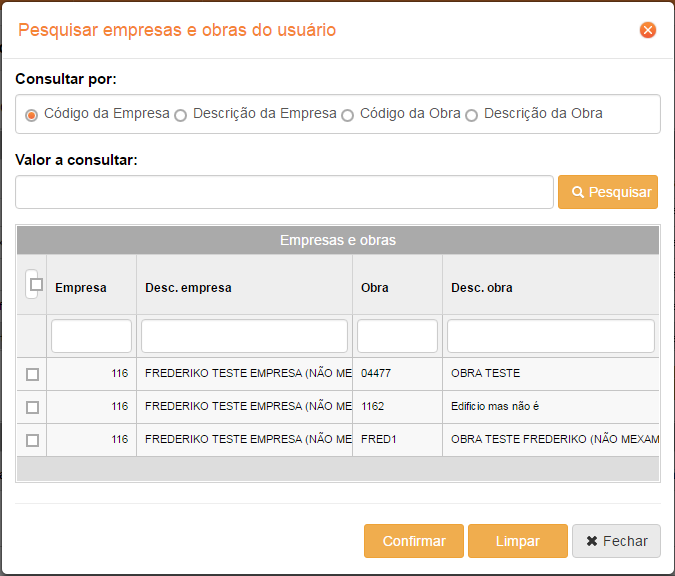
Task: Close dialog with orange X icon
Action: pyautogui.click(x=648, y=30)
